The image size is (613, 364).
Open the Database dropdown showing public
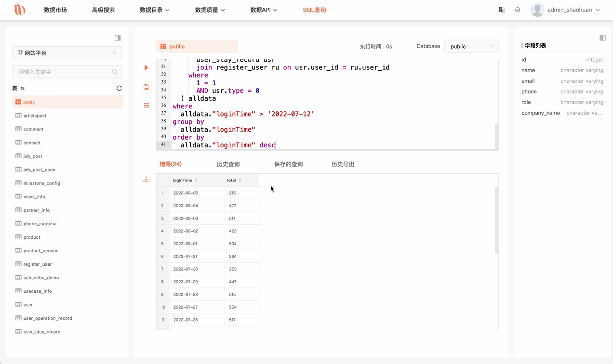(471, 46)
